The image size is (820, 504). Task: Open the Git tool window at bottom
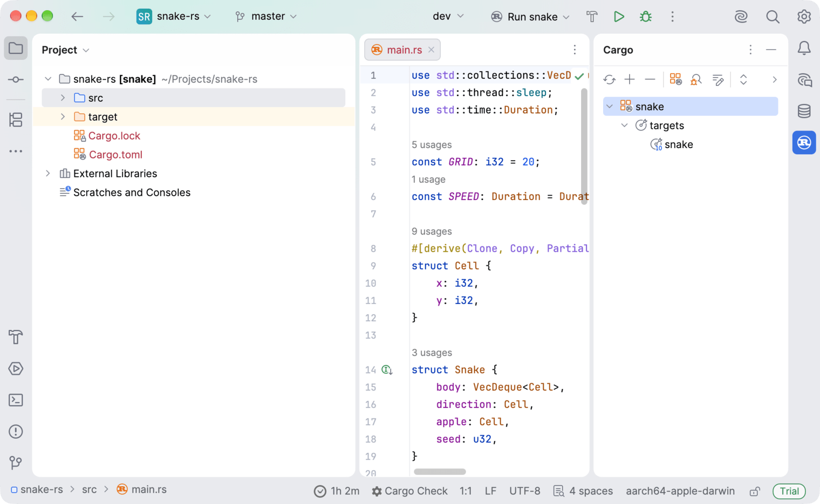(16, 462)
